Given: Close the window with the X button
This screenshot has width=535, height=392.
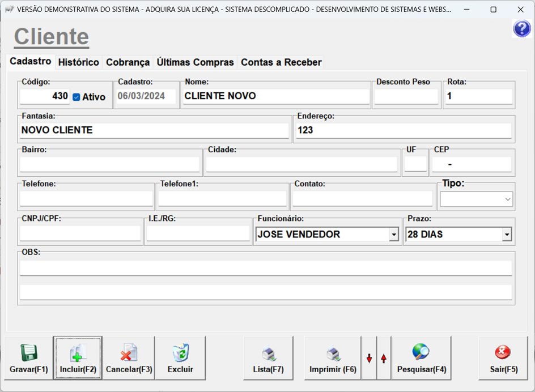Looking at the screenshot, I should [x=520, y=10].
